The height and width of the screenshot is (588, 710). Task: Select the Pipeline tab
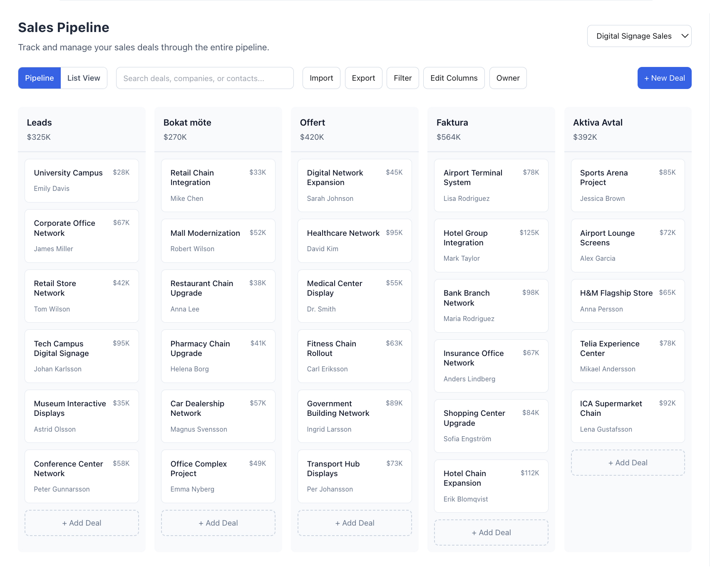coord(40,78)
